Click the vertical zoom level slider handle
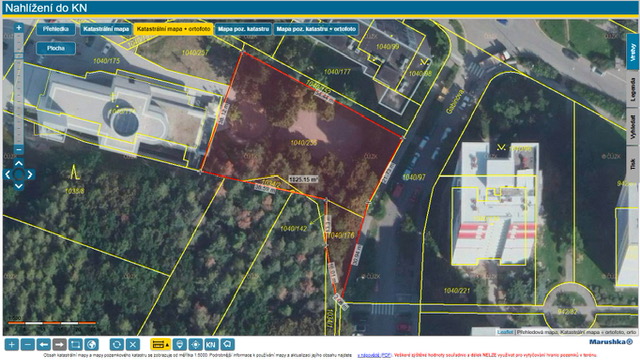 pos(19,56)
